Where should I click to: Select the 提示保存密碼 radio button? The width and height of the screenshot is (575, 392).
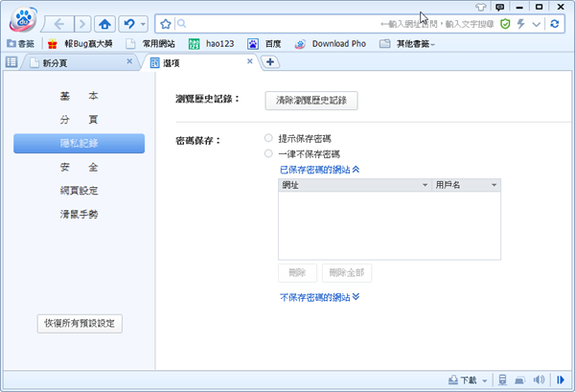(x=268, y=138)
